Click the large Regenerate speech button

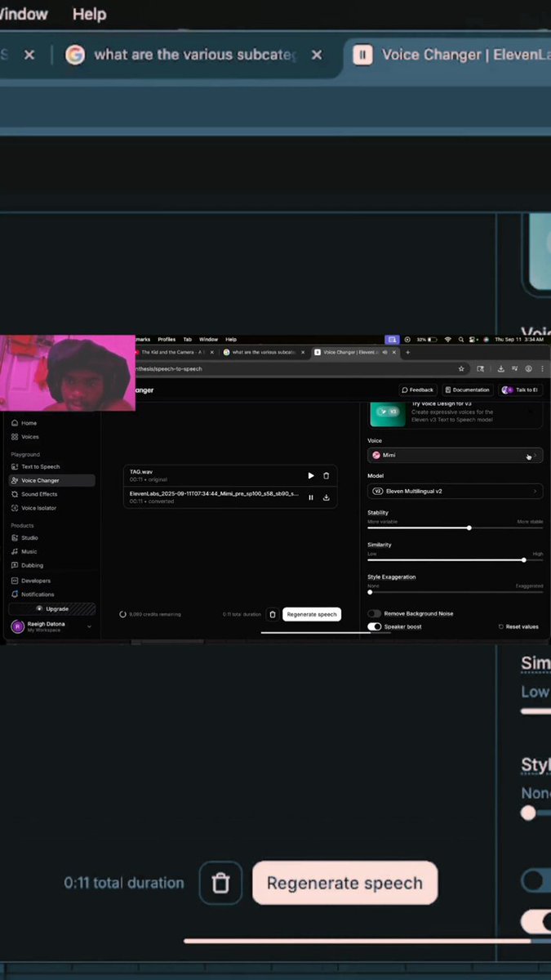tap(344, 883)
